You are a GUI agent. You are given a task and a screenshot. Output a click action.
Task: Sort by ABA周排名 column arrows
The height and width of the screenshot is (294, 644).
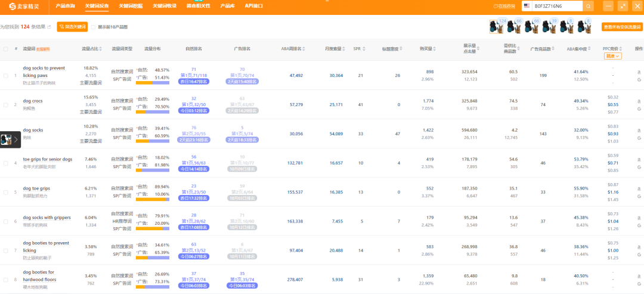point(305,49)
